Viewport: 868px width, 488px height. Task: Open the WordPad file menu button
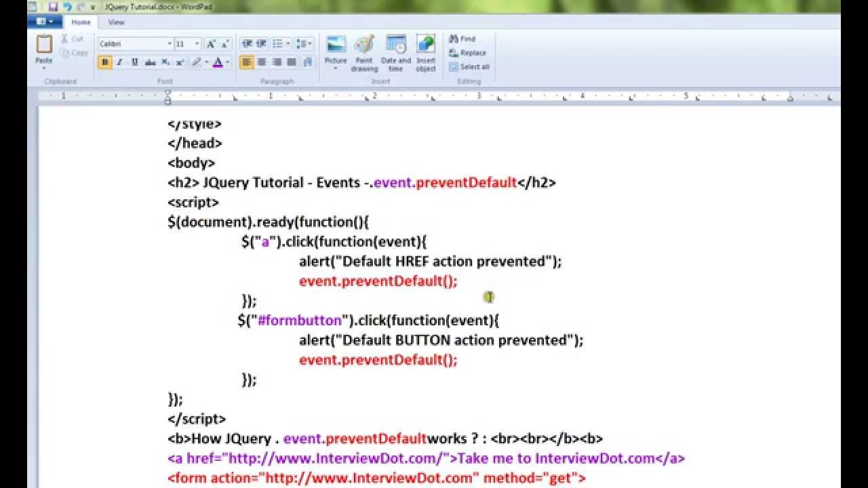(x=45, y=22)
